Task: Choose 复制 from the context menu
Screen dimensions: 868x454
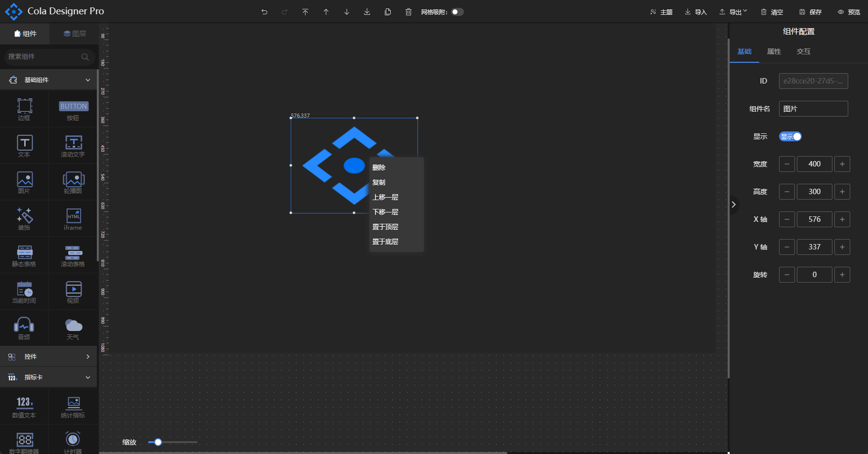Action: pyautogui.click(x=379, y=182)
